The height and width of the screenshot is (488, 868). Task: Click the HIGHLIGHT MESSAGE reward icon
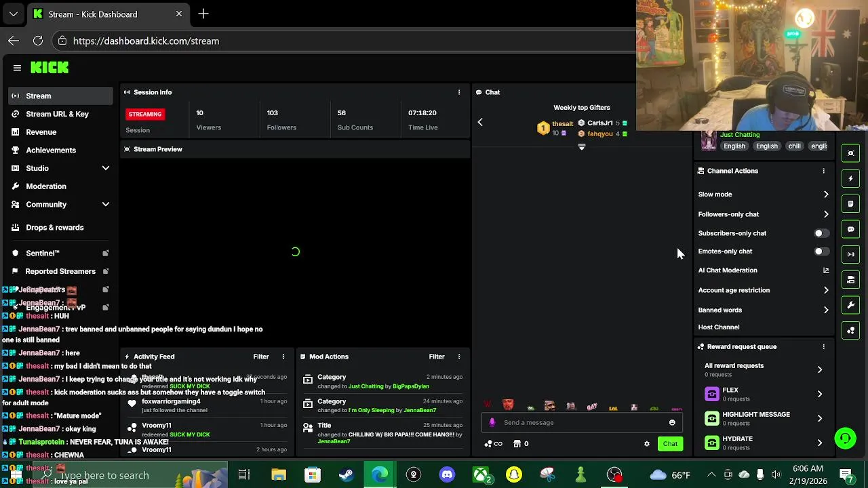(x=711, y=418)
